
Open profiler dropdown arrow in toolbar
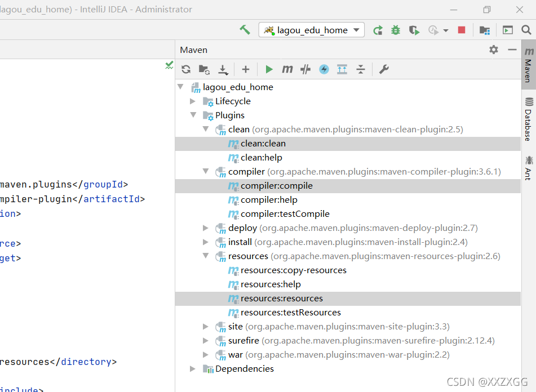point(446,31)
